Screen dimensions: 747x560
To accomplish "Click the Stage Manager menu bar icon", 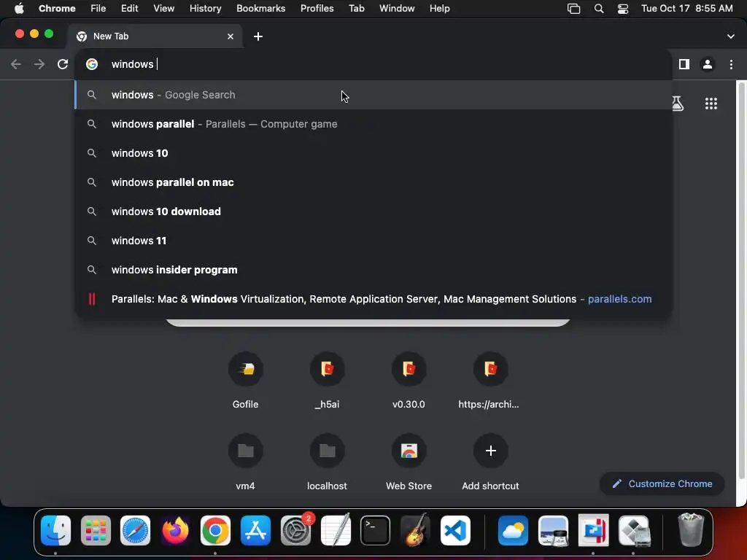I will [573, 9].
